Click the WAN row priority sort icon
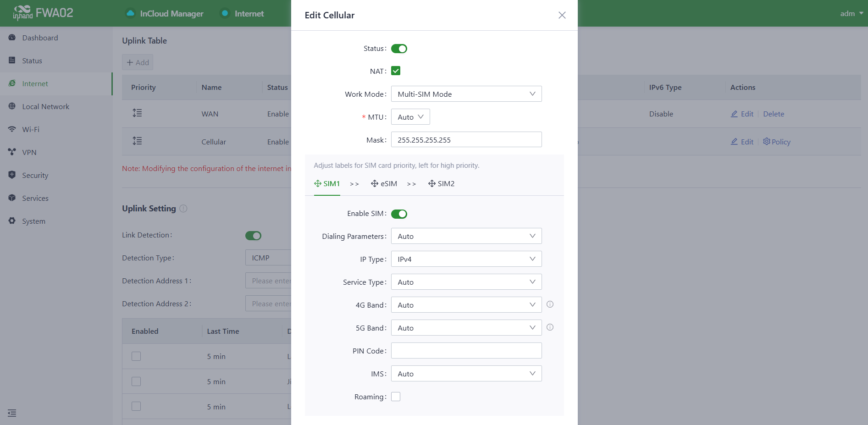The width and height of the screenshot is (868, 425). (137, 113)
